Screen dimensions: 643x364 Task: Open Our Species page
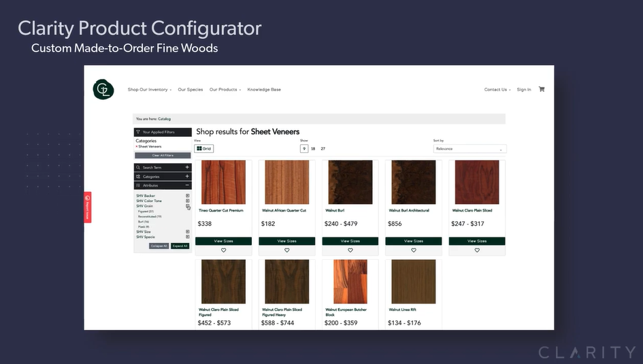(191, 89)
